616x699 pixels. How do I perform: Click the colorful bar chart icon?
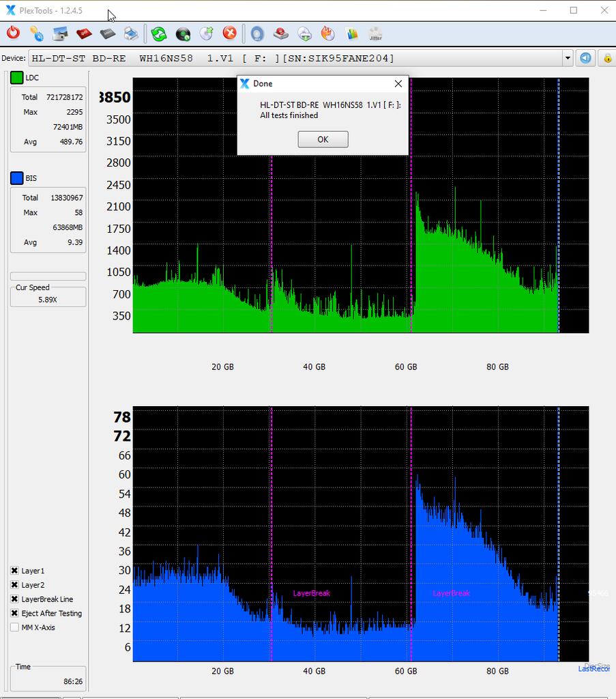(352, 34)
